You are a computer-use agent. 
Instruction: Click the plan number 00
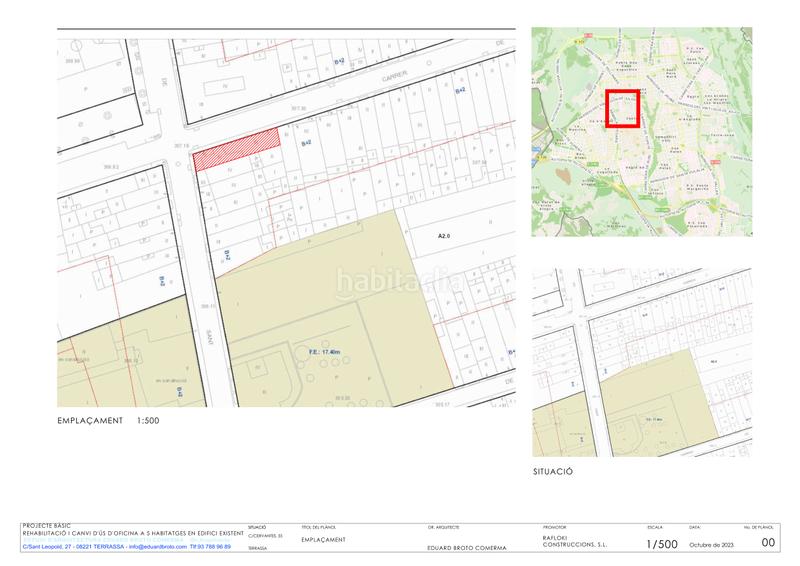pos(768,543)
